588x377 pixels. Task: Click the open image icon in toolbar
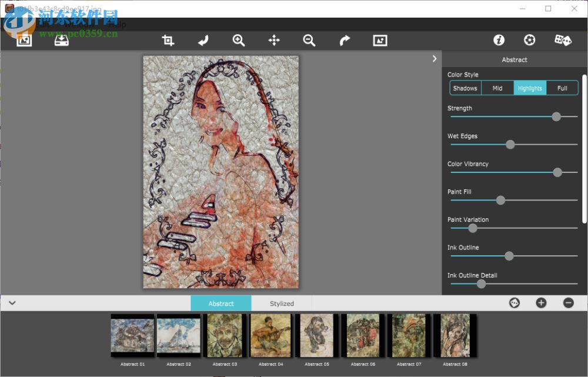coord(24,40)
